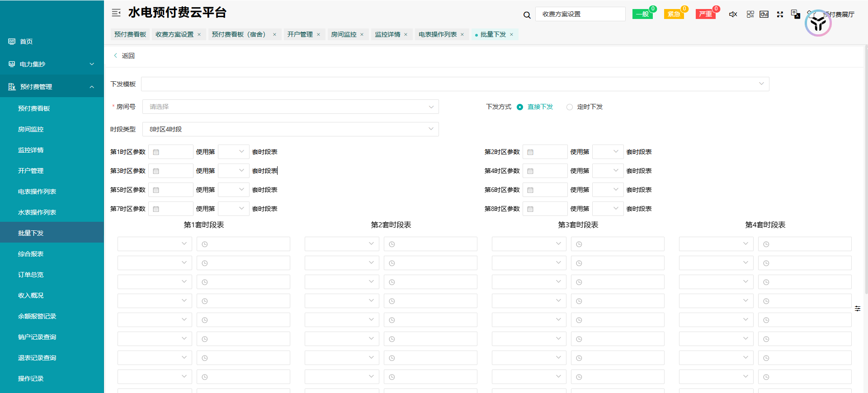Open 综合报表 in the sidebar
The image size is (868, 393).
(x=31, y=254)
